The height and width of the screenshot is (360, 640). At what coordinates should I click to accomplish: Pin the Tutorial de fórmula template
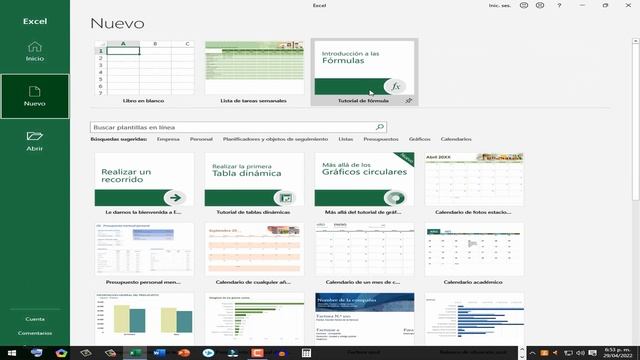pos(409,100)
